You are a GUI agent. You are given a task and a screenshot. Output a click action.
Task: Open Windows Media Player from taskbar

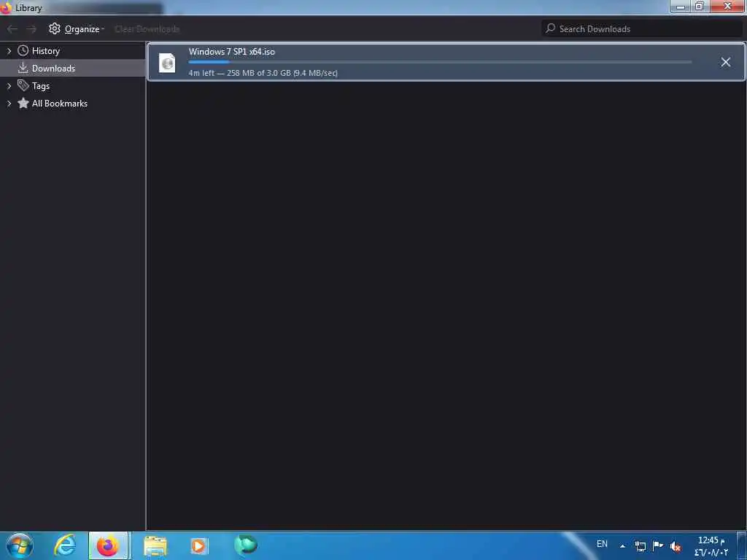pos(198,546)
